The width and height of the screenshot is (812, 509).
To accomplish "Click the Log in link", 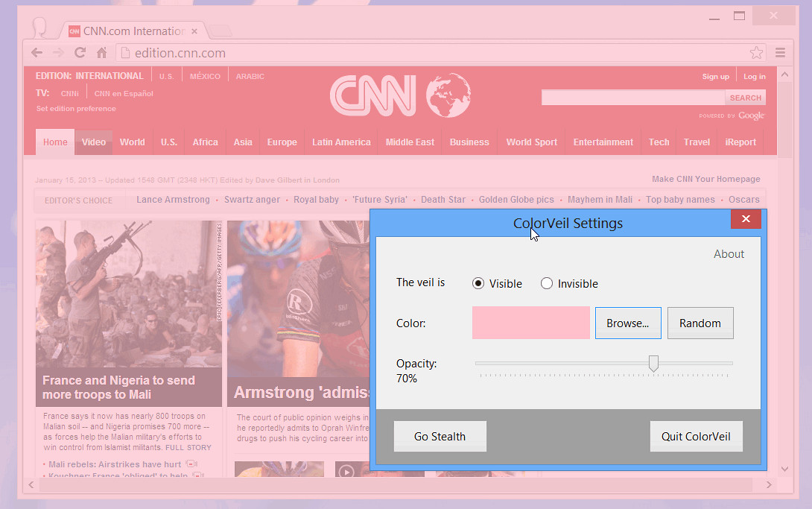I will pyautogui.click(x=754, y=77).
